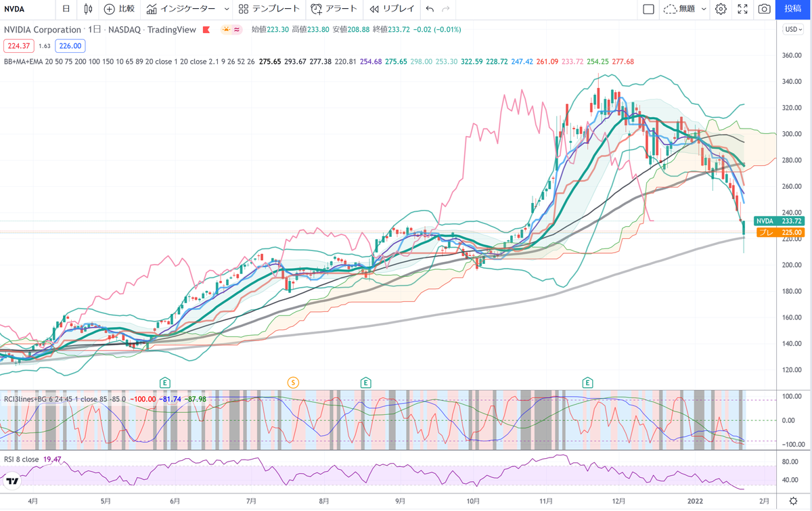Redo the chart action
Viewport: 812px width, 511px height.
tap(445, 9)
